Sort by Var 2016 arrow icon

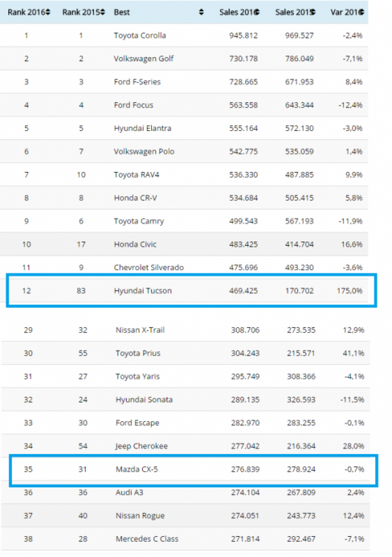pyautogui.click(x=362, y=12)
